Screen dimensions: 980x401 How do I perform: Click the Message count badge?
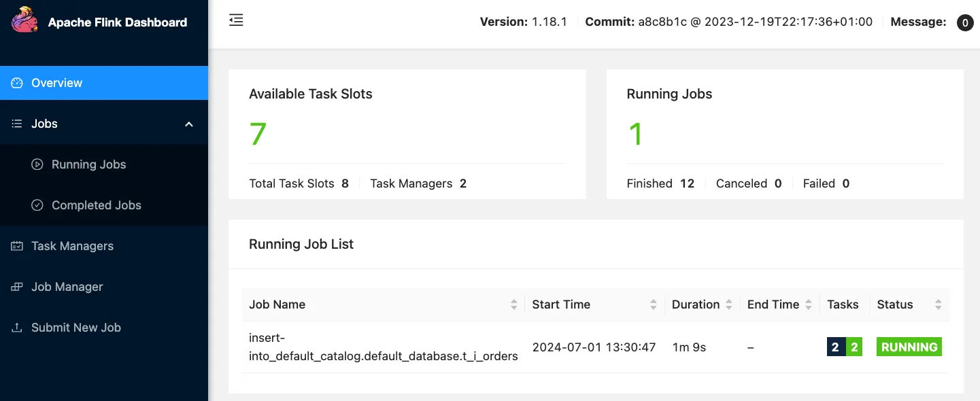point(964,23)
